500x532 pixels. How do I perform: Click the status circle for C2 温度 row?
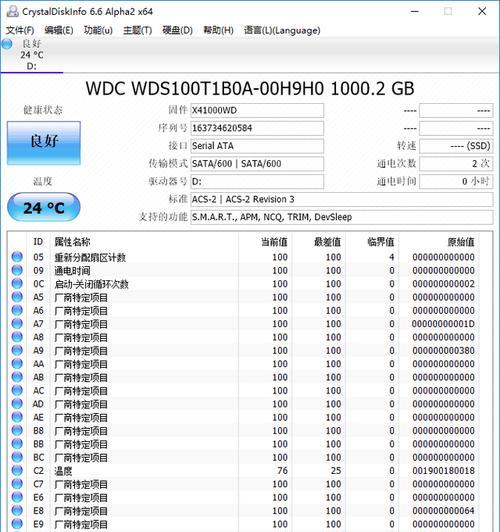17,470
